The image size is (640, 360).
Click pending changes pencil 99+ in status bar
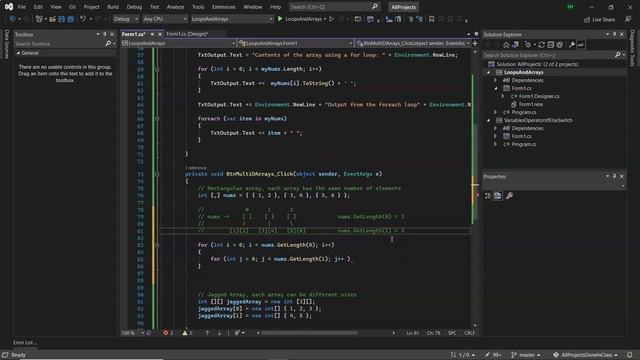(493, 355)
